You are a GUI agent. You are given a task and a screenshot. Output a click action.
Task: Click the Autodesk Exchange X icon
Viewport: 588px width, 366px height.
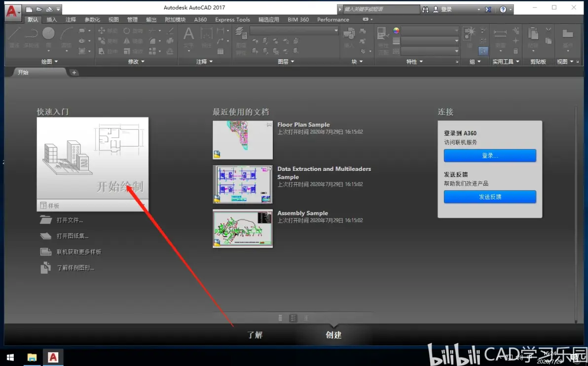[488, 9]
